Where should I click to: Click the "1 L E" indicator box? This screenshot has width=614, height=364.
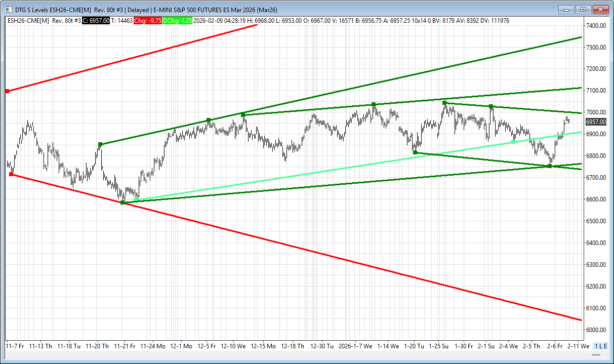click(x=600, y=346)
